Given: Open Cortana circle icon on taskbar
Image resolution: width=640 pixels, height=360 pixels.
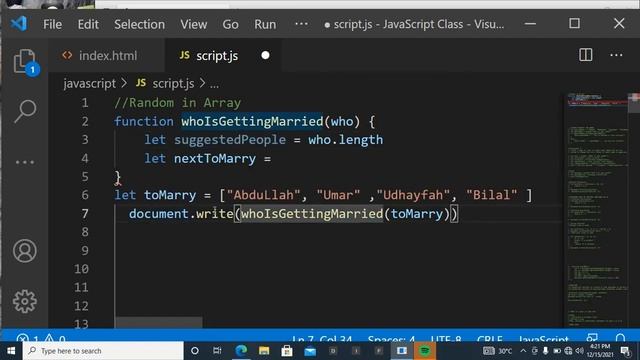Looking at the screenshot, I should 195,351.
